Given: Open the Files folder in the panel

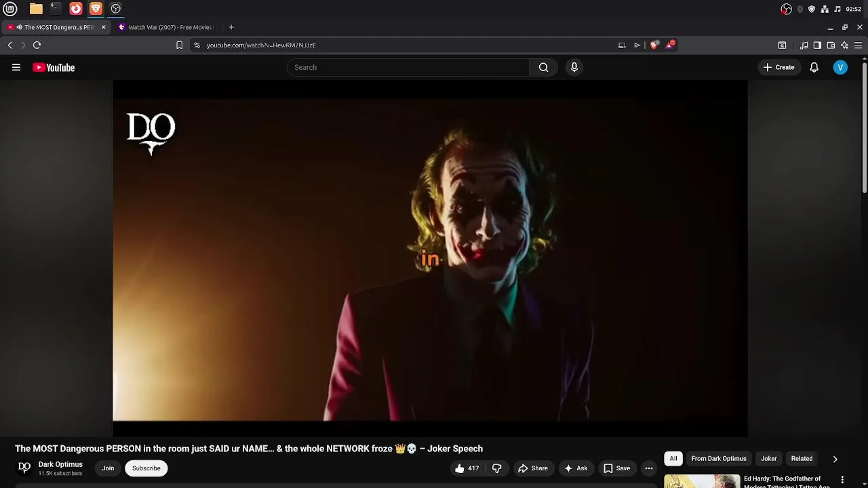Looking at the screenshot, I should click(x=36, y=9).
